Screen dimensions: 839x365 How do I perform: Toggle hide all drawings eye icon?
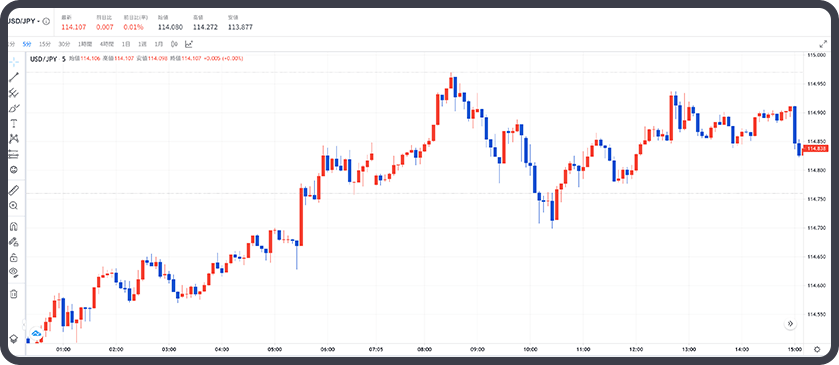14,272
